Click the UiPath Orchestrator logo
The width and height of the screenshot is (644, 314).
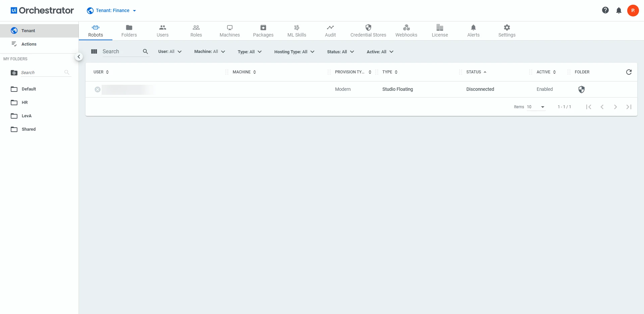click(x=42, y=10)
